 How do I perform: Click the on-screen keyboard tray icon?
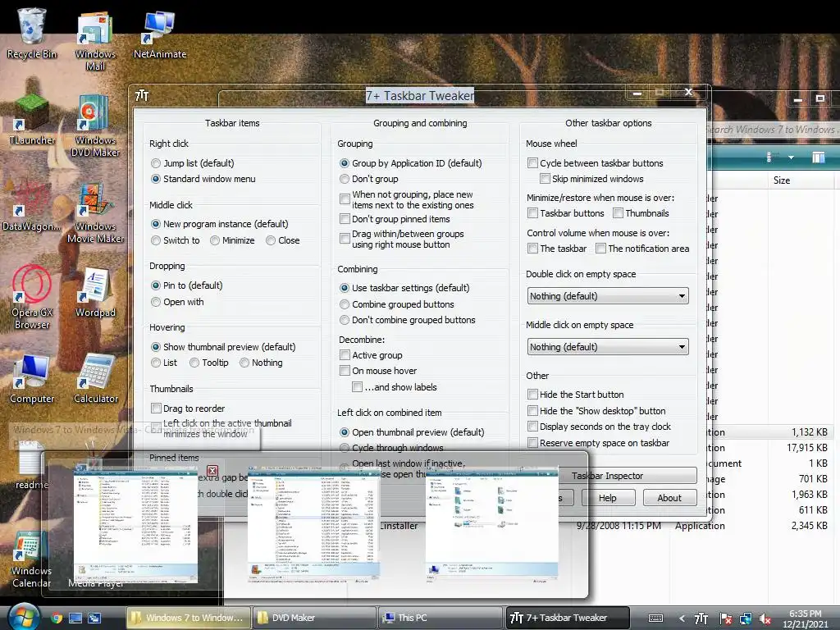[x=655, y=619]
